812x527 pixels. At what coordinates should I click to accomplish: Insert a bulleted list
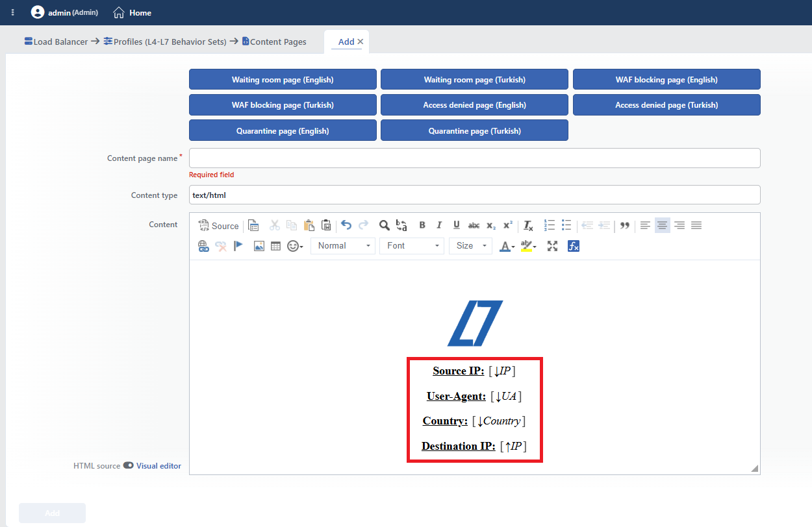566,225
